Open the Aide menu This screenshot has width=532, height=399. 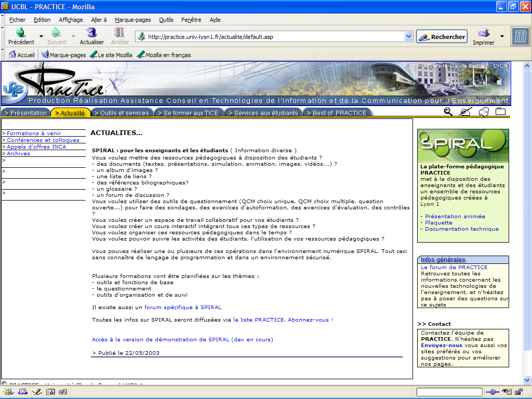click(x=215, y=20)
